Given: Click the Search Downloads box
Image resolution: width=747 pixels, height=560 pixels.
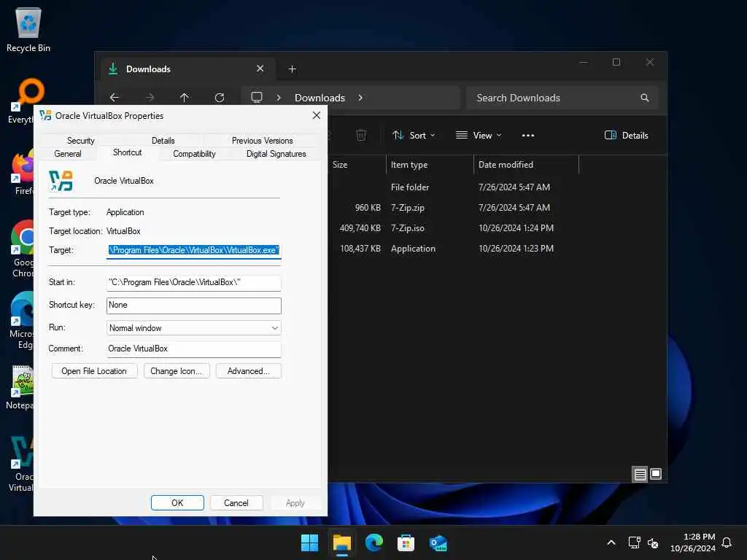Looking at the screenshot, I should click(x=562, y=98).
